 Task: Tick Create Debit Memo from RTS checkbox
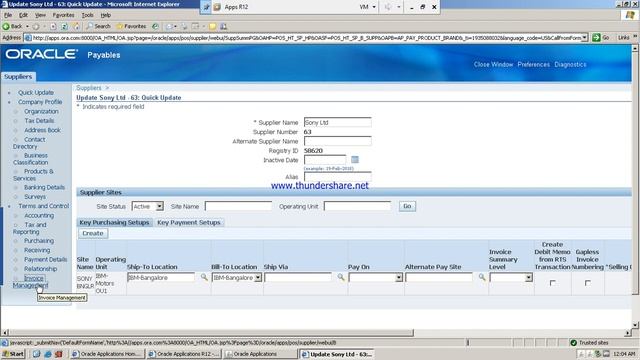tap(553, 282)
